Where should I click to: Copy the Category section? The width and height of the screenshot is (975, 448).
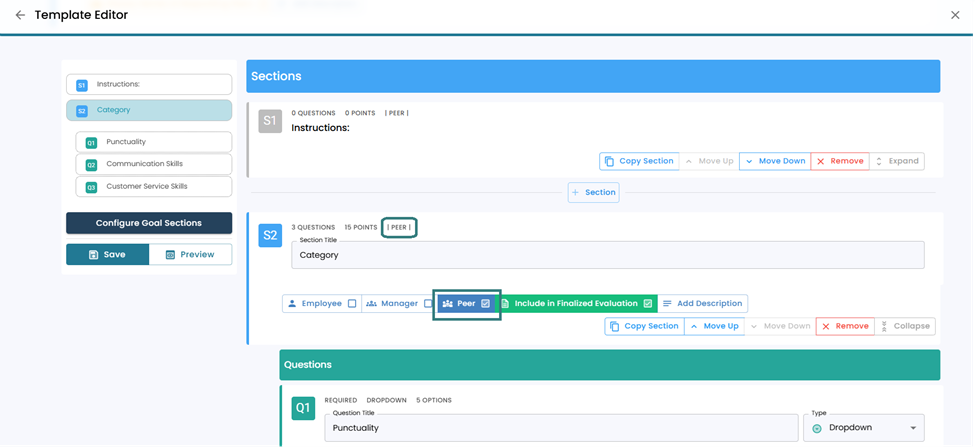(644, 327)
